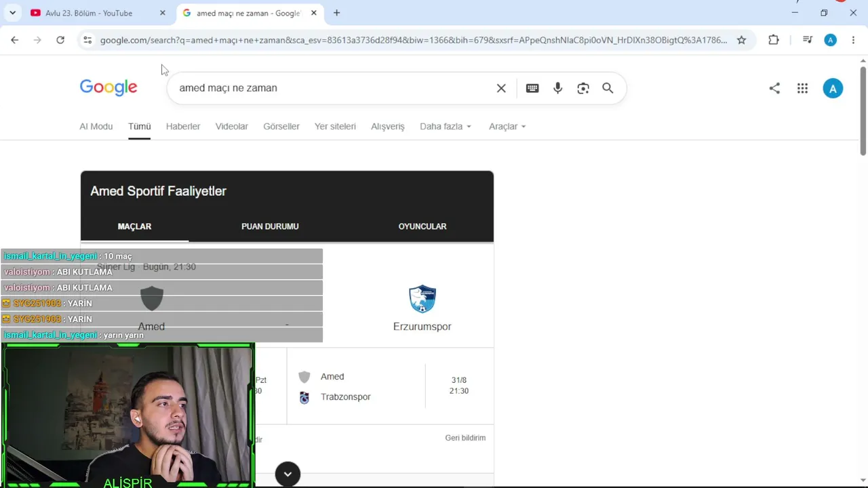Select the MAÇLAR tab in the team card
The image size is (868, 488).
[134, 226]
